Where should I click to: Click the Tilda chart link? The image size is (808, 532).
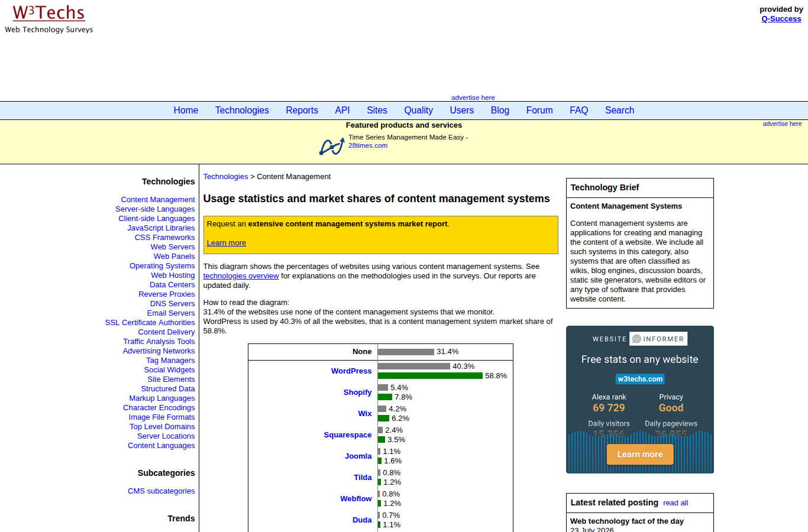(x=363, y=478)
